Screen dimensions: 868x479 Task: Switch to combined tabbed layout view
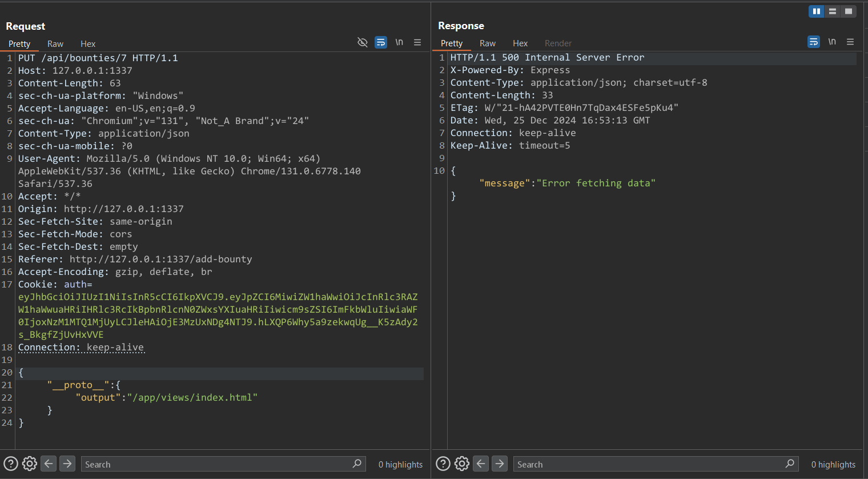pos(849,11)
